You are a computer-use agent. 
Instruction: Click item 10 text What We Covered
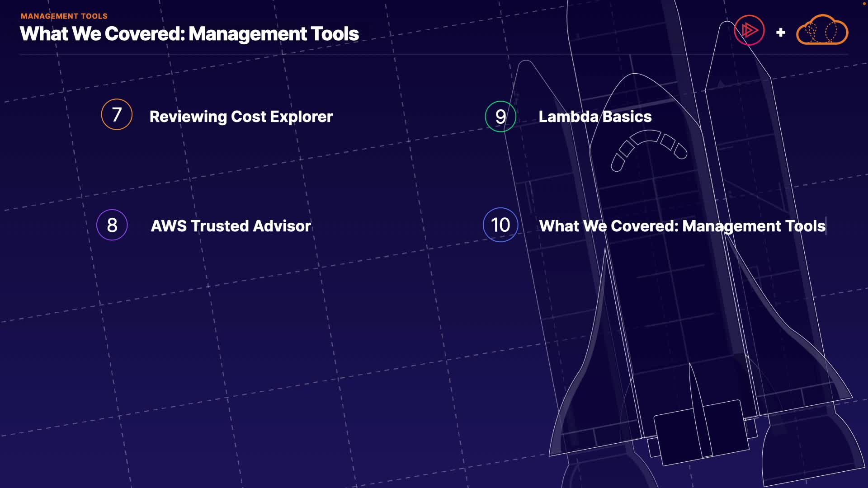click(682, 226)
